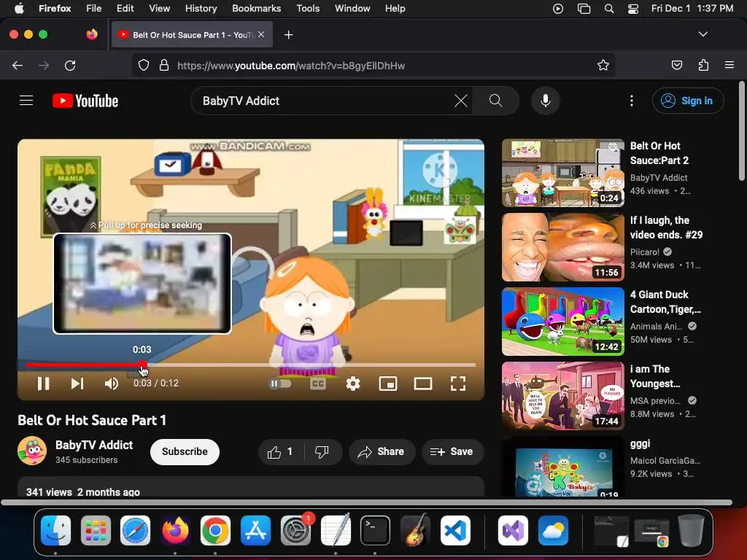747x560 pixels.
Task: Switch to theater mode
Action: [422, 384]
